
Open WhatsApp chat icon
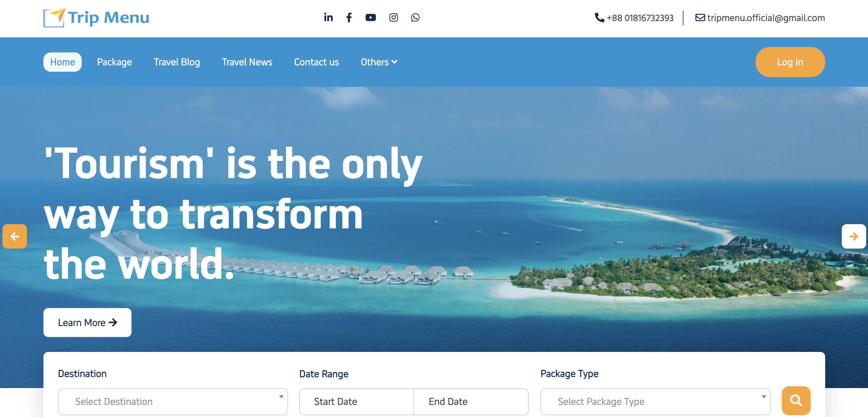click(415, 17)
